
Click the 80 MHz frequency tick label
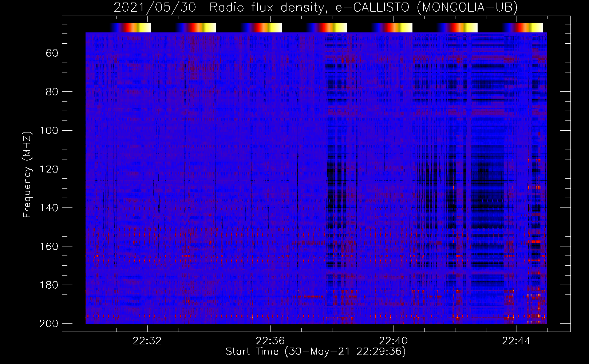point(52,92)
